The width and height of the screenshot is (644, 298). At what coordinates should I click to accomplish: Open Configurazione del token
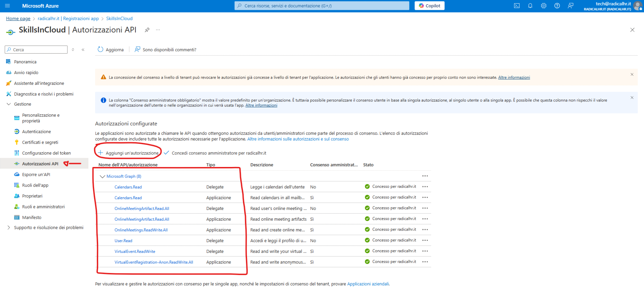[46, 153]
